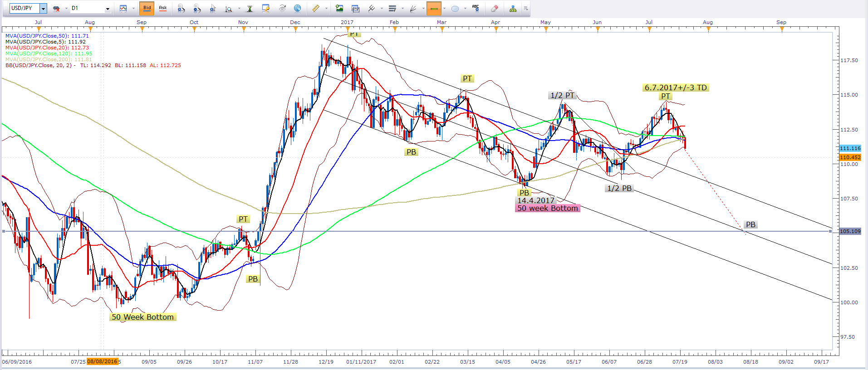The image size is (868, 370).
Task: Click the 105.109 horizontal line price tag
Action: coord(850,231)
